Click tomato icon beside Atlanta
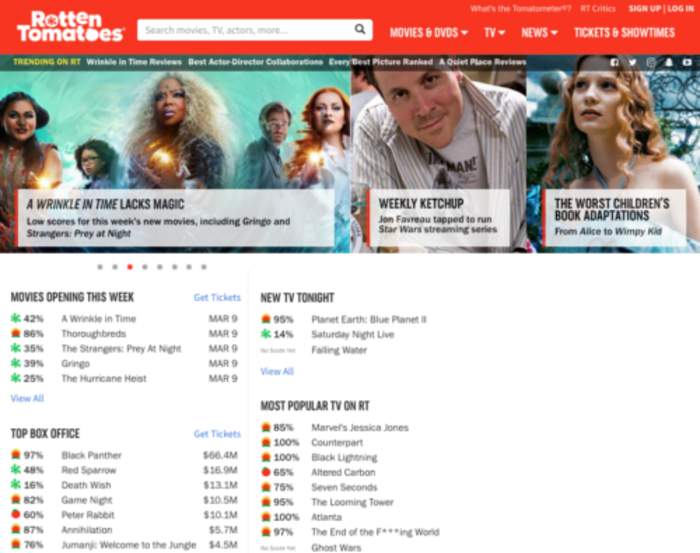This screenshot has height=553, width=700. click(266, 517)
